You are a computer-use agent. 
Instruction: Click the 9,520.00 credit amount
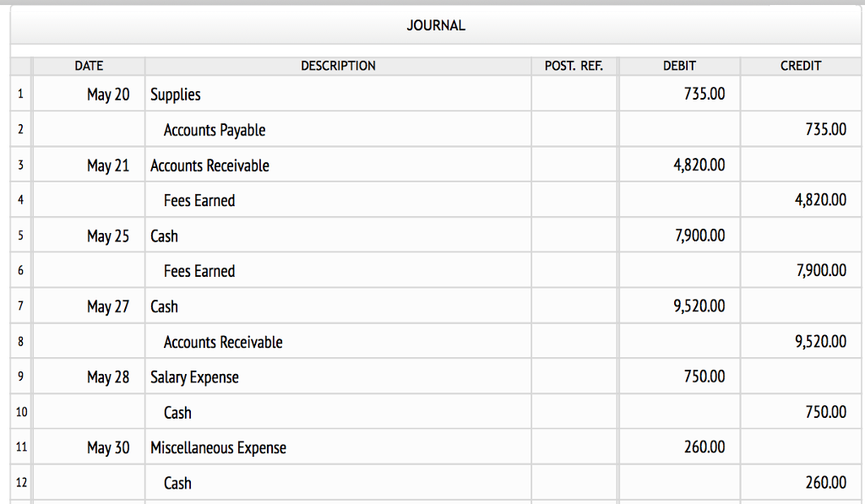802,341
